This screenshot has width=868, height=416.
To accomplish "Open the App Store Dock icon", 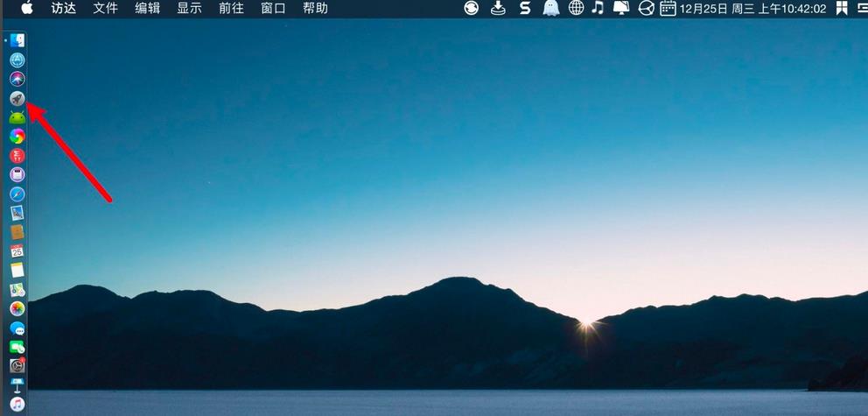I will [17, 60].
